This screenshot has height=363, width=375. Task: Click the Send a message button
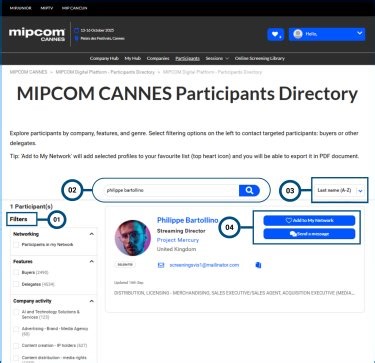pyautogui.click(x=309, y=234)
